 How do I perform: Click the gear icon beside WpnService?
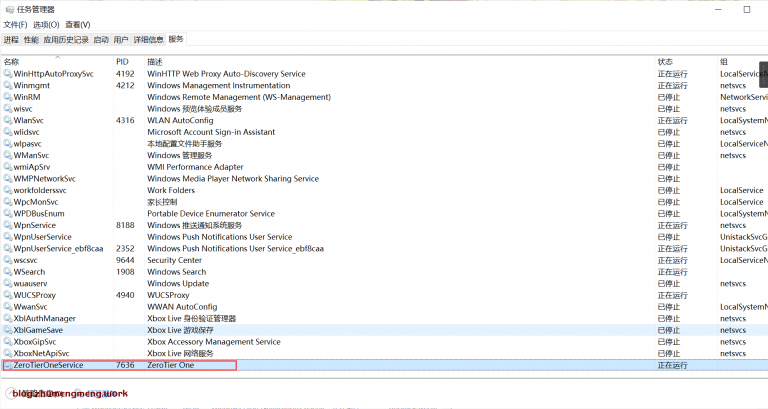click(x=8, y=225)
